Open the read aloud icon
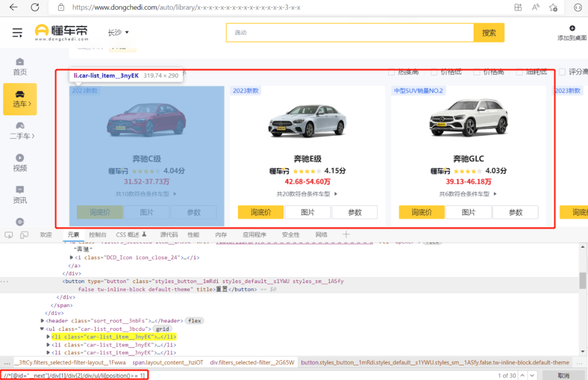 536,7
